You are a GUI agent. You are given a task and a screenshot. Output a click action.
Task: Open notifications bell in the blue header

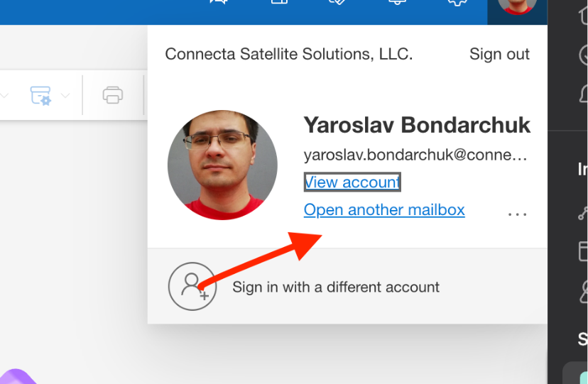[396, 4]
